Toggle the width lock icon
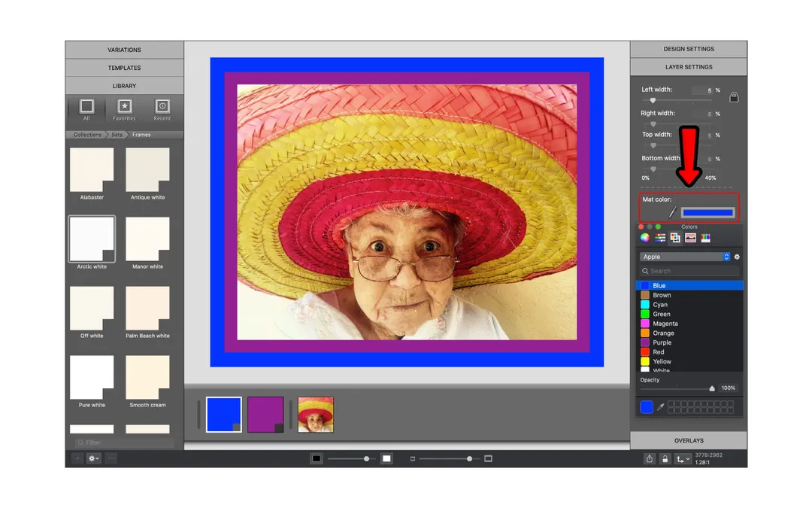 734,97
